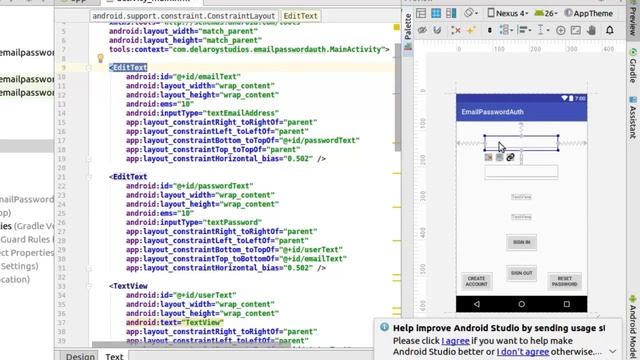Click the Preview side tab
This screenshot has width=640, height=360.
[633, 20]
